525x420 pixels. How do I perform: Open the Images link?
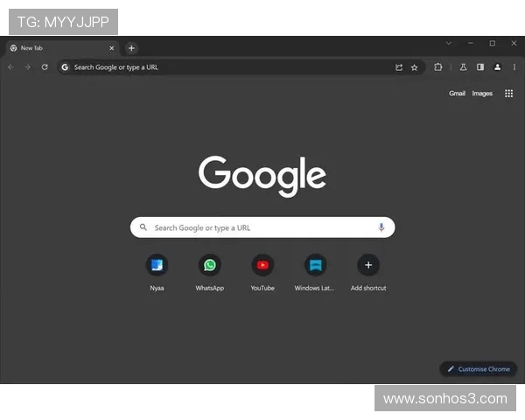482,94
